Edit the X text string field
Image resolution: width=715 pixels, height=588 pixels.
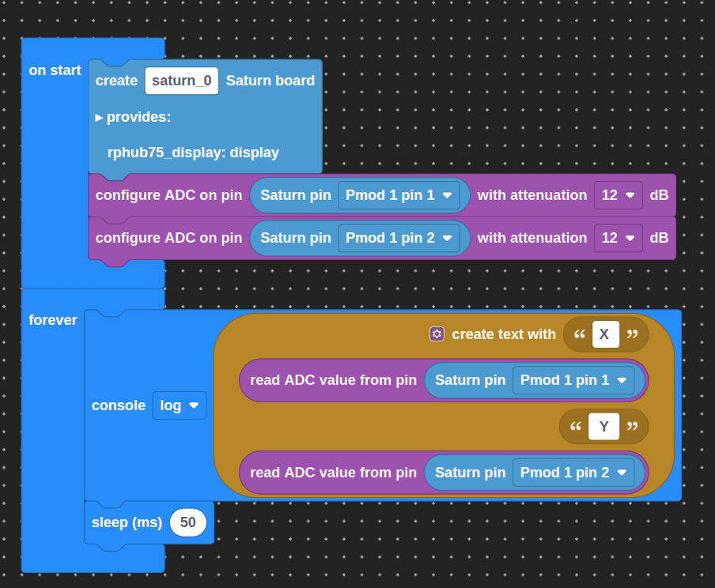tap(606, 334)
